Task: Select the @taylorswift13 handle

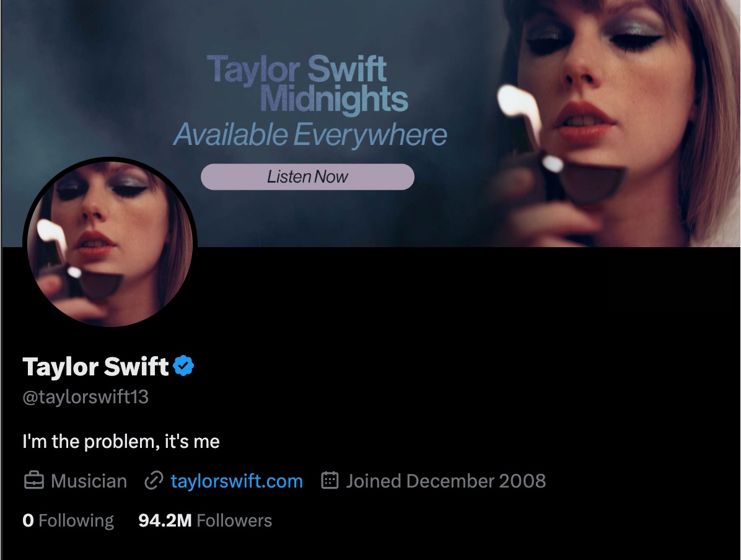Action: point(85,397)
